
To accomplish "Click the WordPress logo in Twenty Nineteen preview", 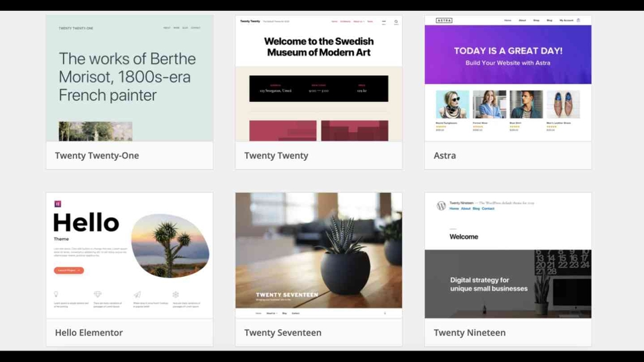I will [x=441, y=206].
